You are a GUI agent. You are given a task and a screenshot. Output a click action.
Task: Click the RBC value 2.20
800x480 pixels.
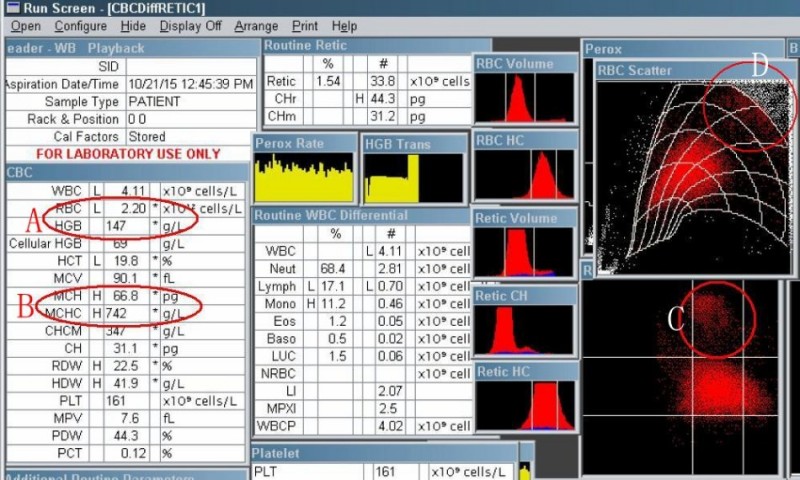coord(133,208)
